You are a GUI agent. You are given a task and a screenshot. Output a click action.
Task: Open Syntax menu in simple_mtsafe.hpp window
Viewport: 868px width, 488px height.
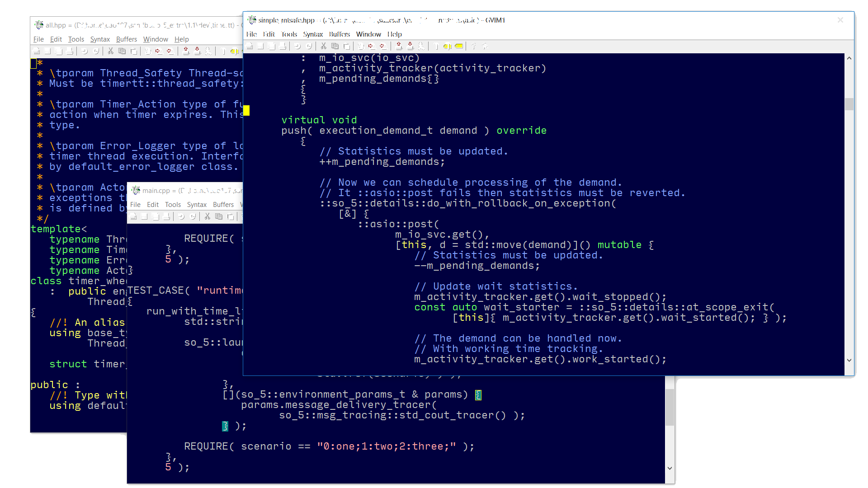pos(313,34)
